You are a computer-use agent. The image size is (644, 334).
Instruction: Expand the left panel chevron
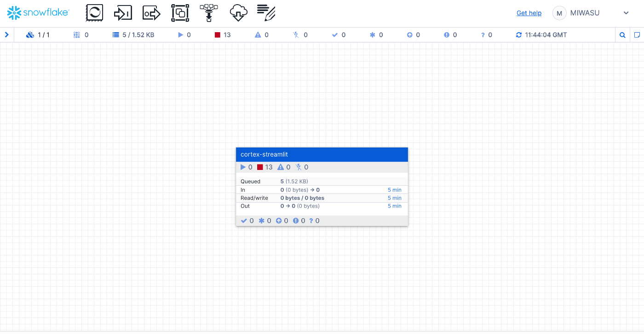pos(7,34)
